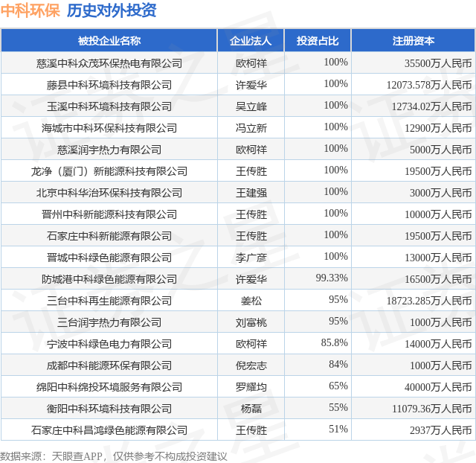
Task: Click registered capital 10000万人民币
Action: point(438,214)
